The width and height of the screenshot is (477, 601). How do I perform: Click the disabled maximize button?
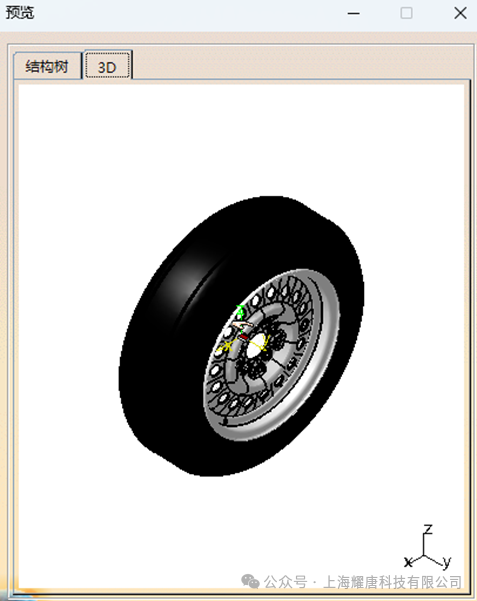coord(406,13)
